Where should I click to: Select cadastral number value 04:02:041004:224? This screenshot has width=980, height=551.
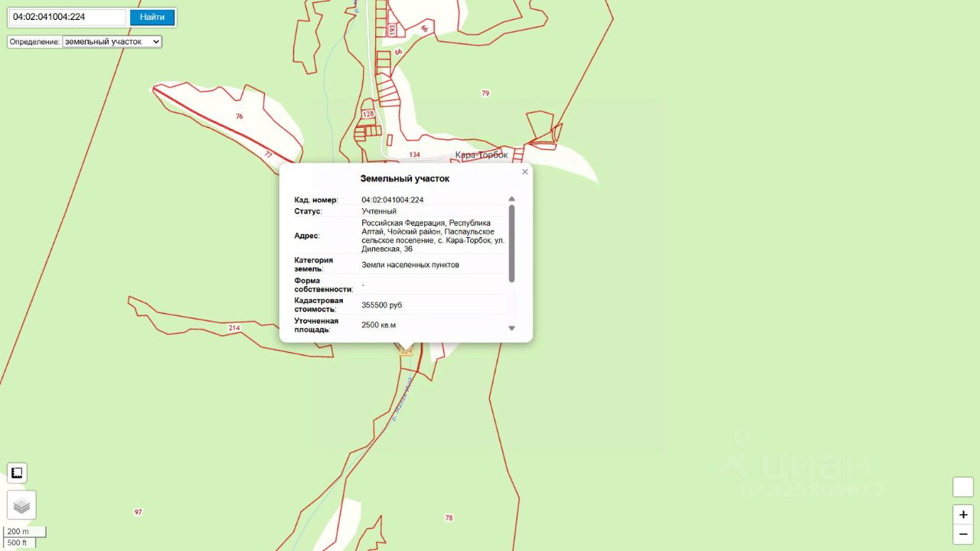coord(393,200)
